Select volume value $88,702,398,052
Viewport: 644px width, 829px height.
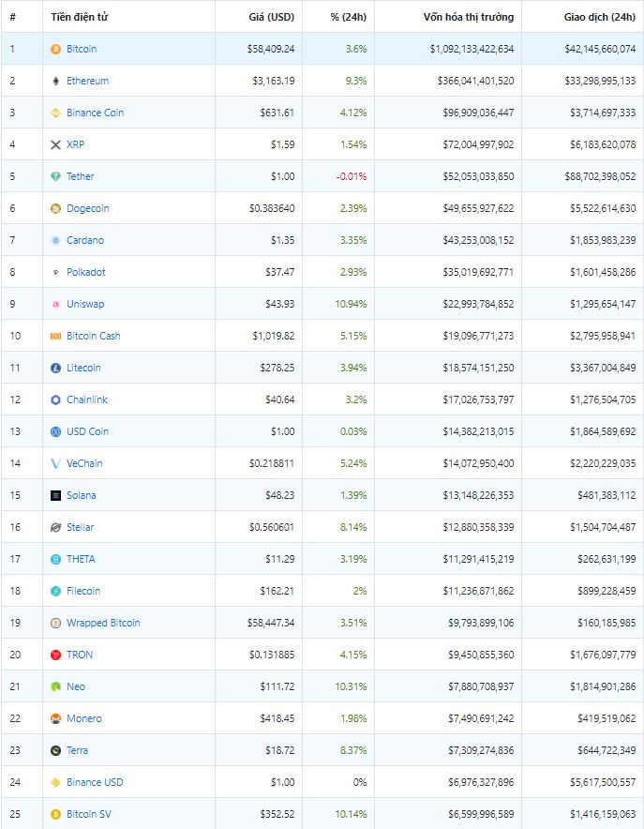tap(600, 176)
